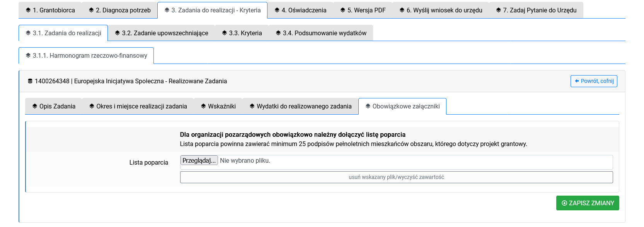Viewport: 644px width, 227px height.
Task: Open 7. Zadaj Pytanie do Urzędu tab
Action: pyautogui.click(x=536, y=10)
